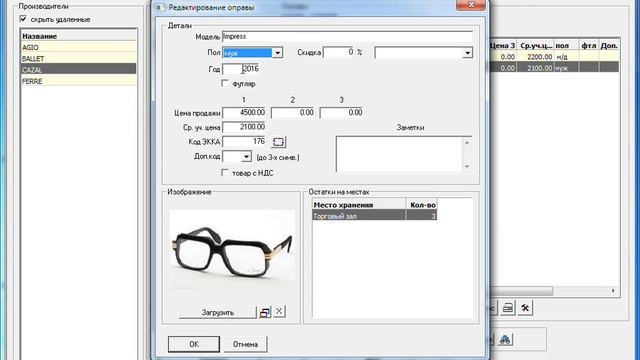This screenshot has height=360, width=640.
Task: Click the Ср. уч. цена field
Action: coord(244,127)
